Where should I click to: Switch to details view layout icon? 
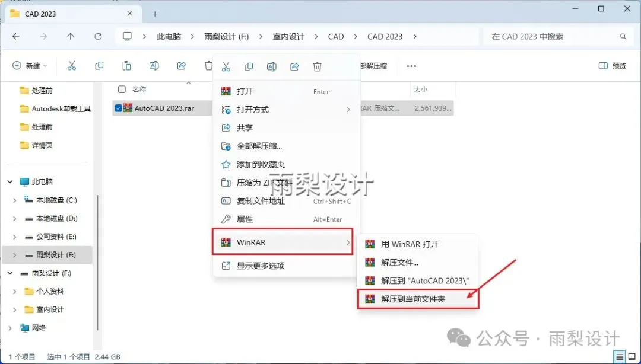tap(620, 356)
